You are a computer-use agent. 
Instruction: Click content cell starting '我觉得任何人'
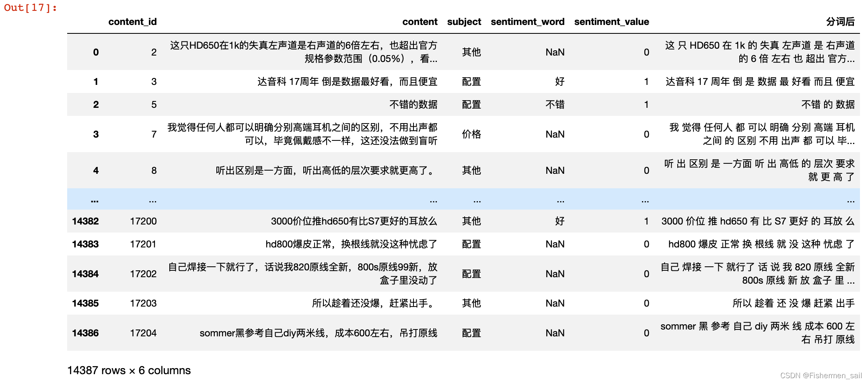[302, 134]
